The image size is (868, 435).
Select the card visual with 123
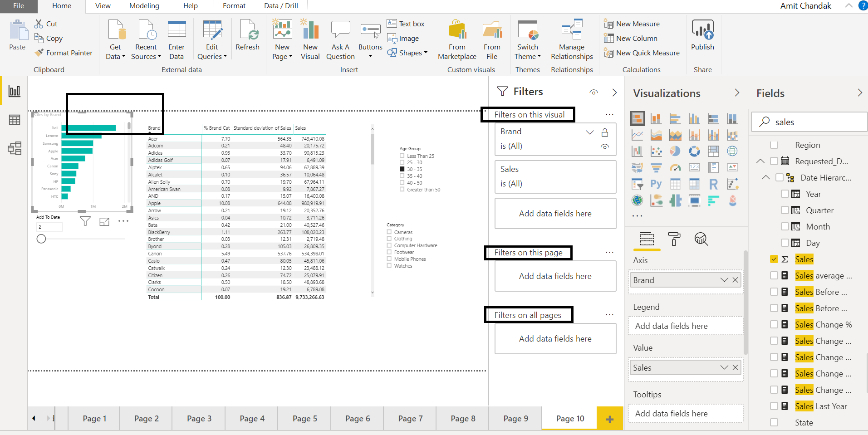694,168
